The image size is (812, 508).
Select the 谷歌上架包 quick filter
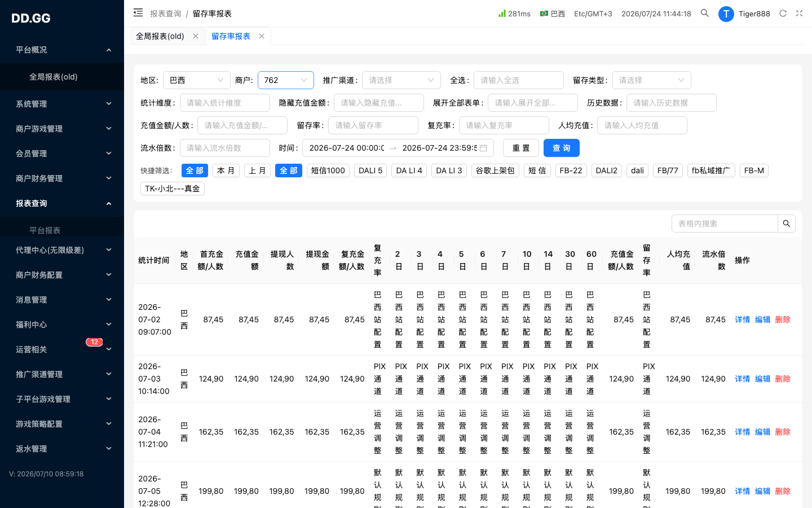pos(496,170)
